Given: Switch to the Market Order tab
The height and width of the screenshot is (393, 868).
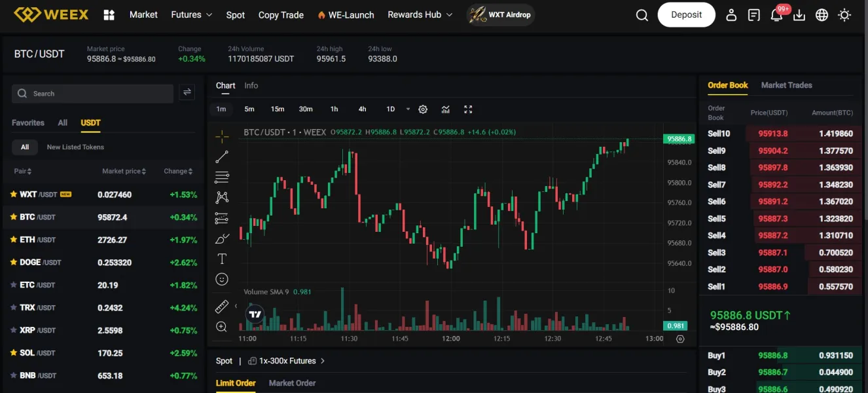Looking at the screenshot, I should point(292,383).
